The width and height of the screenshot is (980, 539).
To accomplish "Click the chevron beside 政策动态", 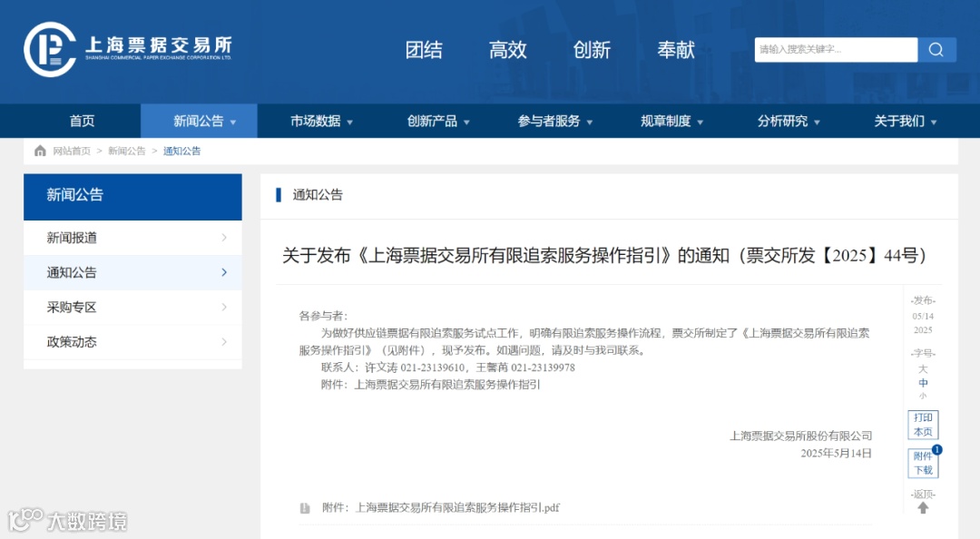I will (224, 342).
